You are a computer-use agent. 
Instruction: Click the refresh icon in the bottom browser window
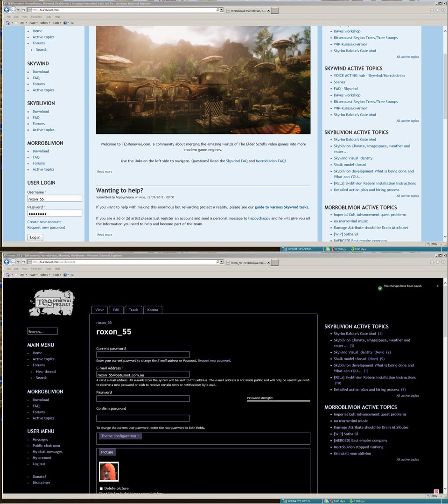(x=24, y=262)
